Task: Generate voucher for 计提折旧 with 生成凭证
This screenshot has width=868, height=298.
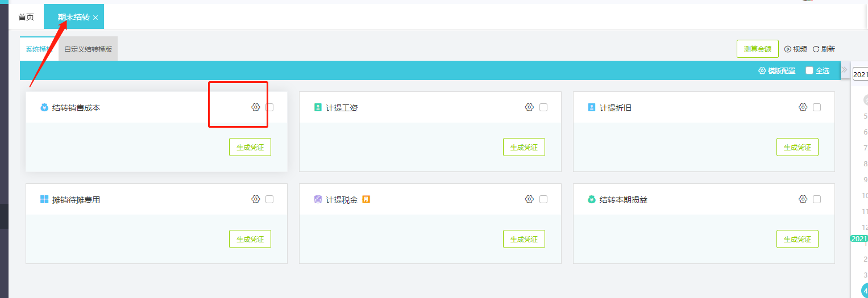Action: click(797, 147)
